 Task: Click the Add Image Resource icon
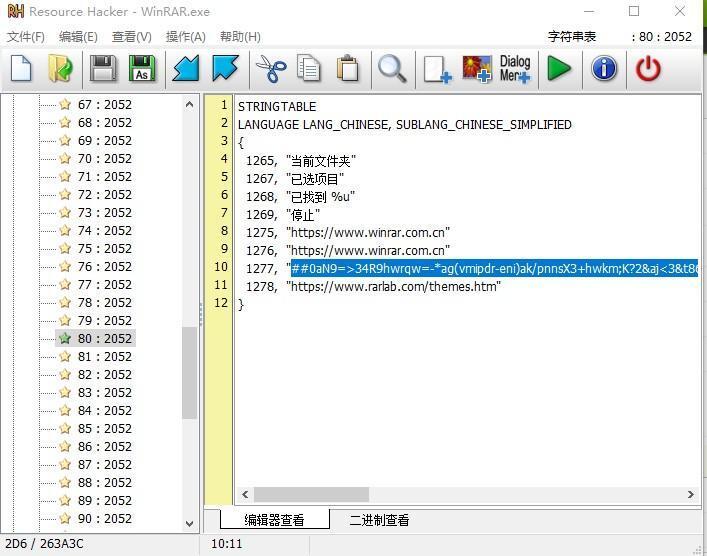(476, 69)
